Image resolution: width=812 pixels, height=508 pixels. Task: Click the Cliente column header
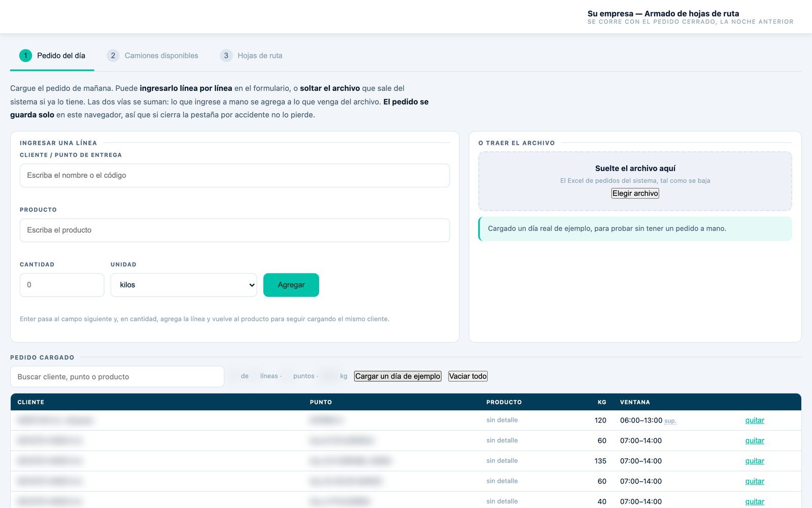click(x=31, y=402)
